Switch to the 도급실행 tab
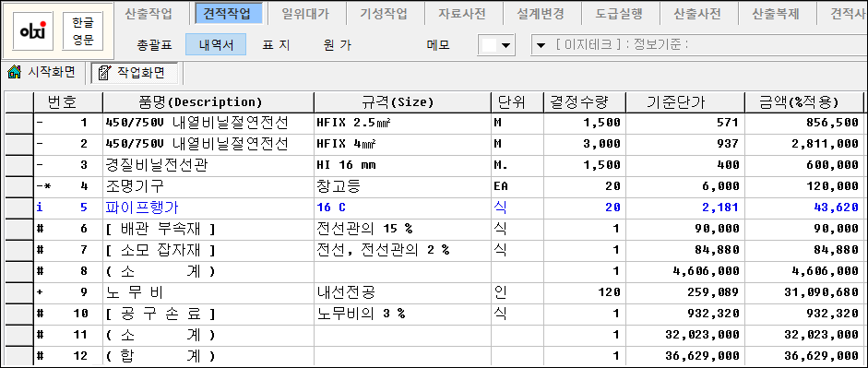Viewport: 868px width, 368px height. [x=619, y=14]
